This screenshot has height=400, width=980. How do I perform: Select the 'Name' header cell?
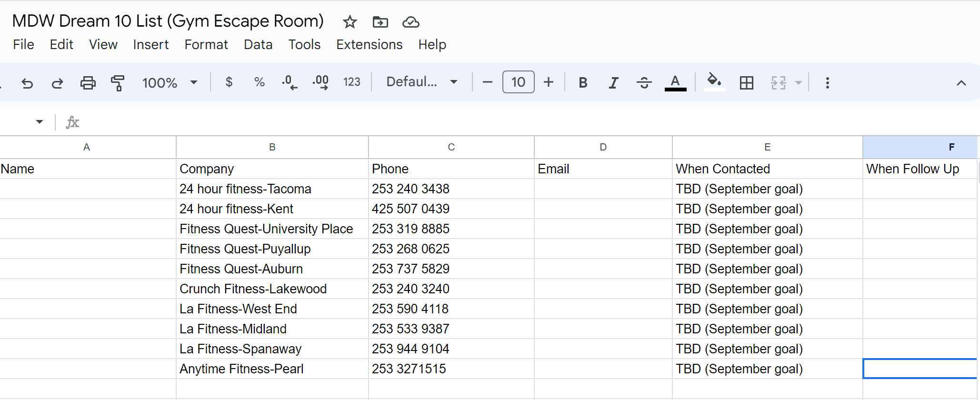88,169
